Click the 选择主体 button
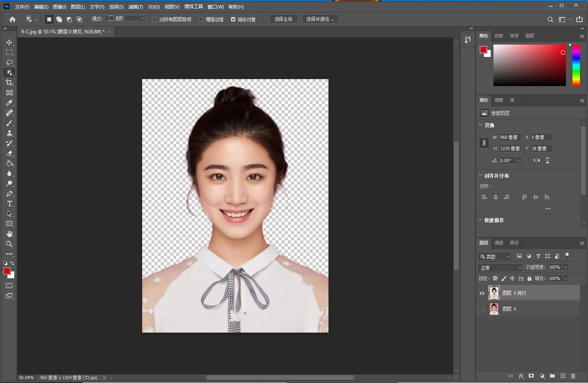Image resolution: width=588 pixels, height=383 pixels. click(283, 19)
